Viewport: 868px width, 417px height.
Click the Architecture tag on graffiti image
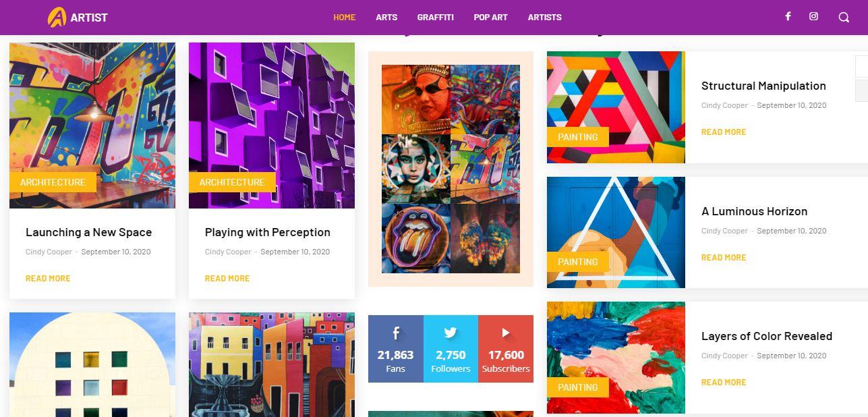(53, 182)
